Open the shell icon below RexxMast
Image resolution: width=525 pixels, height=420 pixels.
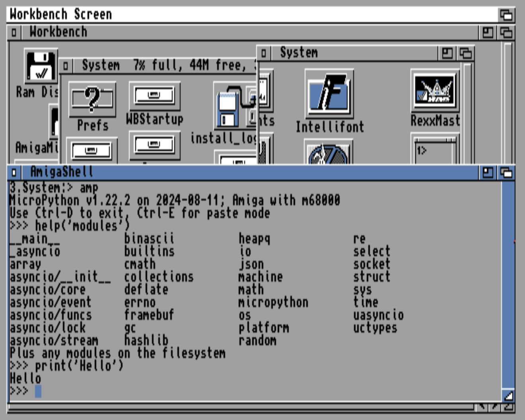pyautogui.click(x=435, y=149)
